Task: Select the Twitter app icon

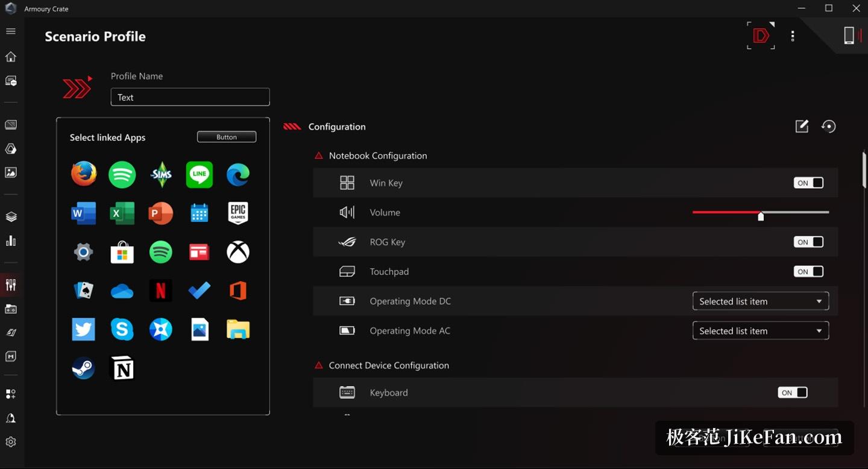Action: 83,330
